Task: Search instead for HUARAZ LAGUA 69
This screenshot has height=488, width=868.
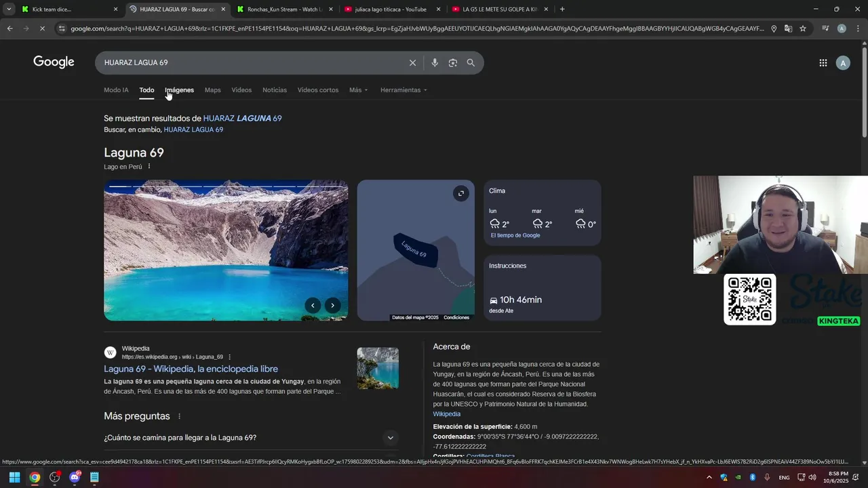Action: click(x=193, y=129)
